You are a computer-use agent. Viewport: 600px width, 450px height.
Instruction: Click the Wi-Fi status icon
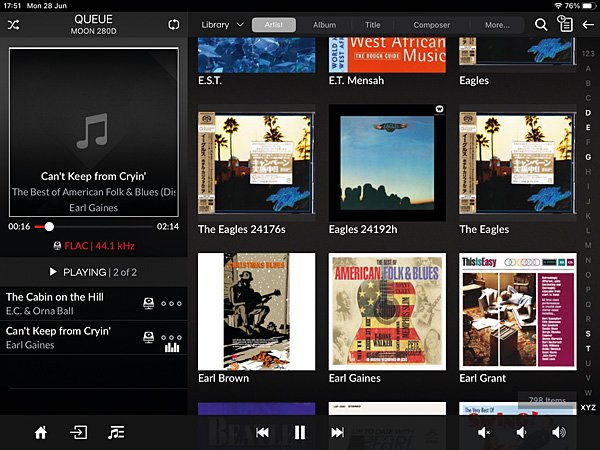pyautogui.click(x=558, y=6)
